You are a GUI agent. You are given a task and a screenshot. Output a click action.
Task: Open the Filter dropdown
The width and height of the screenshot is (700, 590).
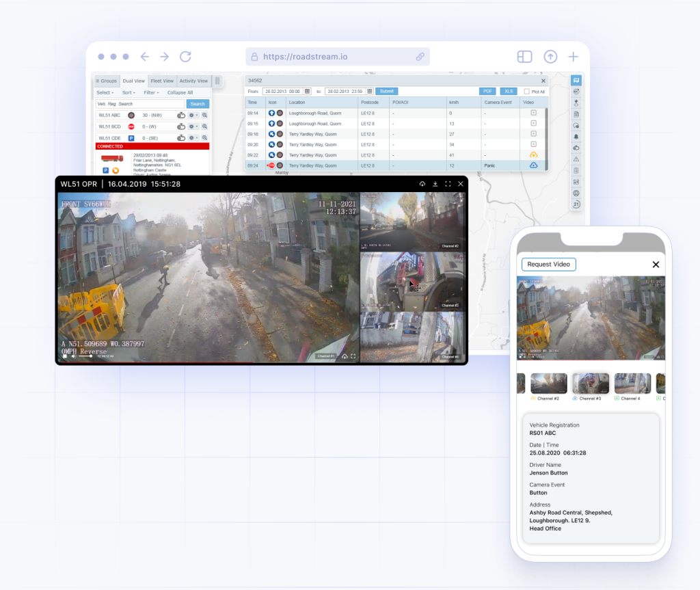point(151,93)
